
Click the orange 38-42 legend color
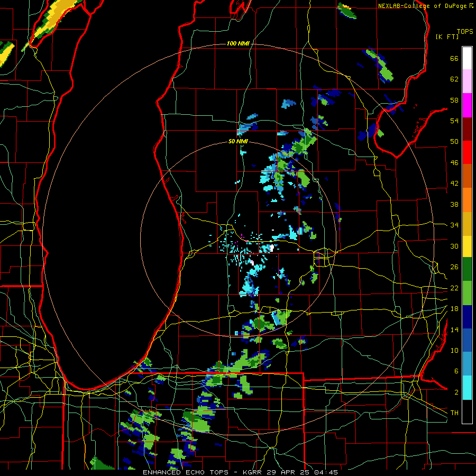point(467,200)
